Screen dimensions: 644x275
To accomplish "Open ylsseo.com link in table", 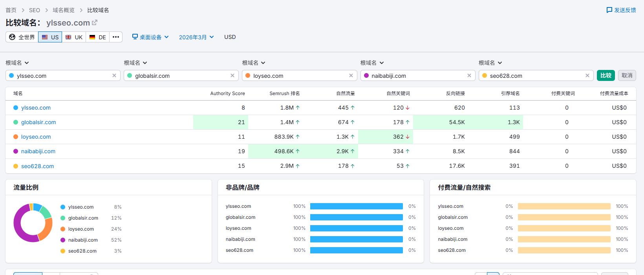I will (x=36, y=108).
